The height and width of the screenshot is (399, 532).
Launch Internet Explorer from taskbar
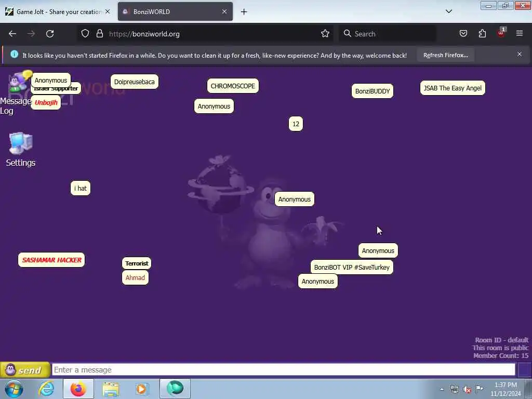[x=46, y=389]
